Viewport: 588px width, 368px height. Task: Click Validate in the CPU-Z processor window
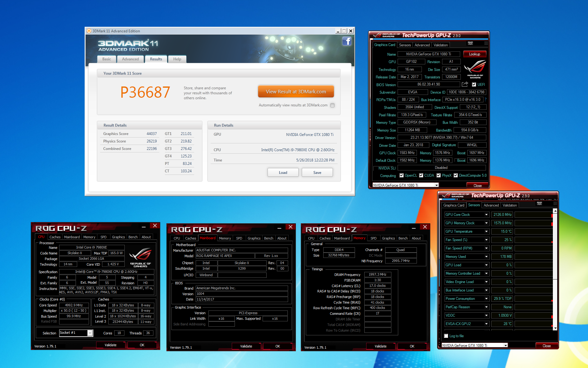point(110,345)
